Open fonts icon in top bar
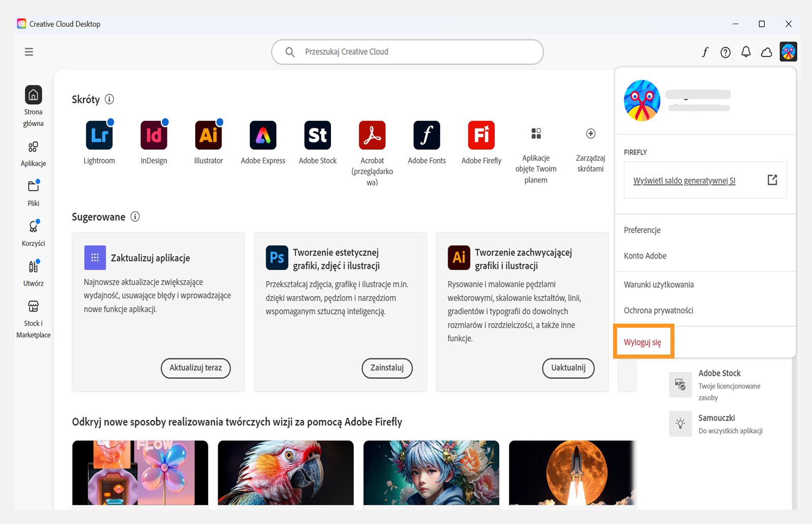This screenshot has width=812, height=524. pyautogui.click(x=705, y=52)
